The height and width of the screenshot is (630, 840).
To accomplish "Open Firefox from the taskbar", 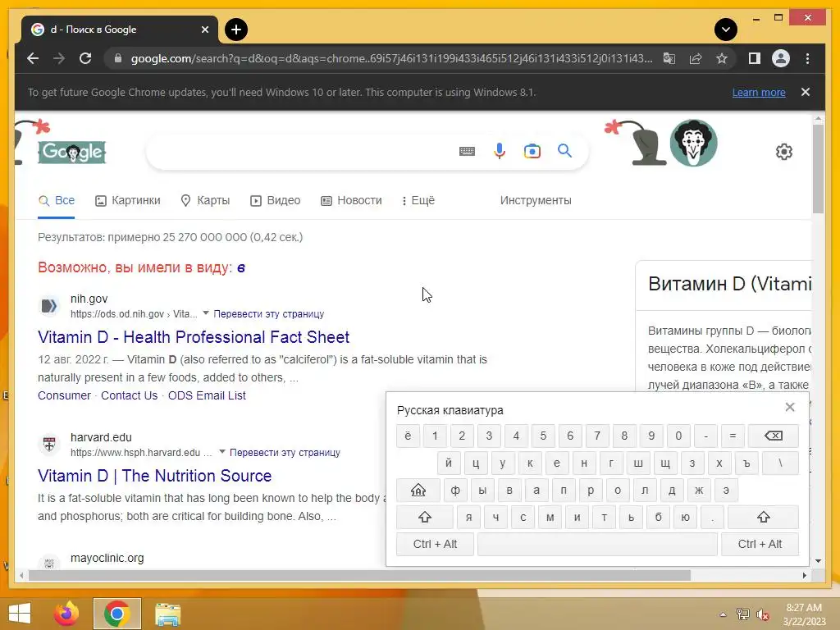I will click(66, 614).
